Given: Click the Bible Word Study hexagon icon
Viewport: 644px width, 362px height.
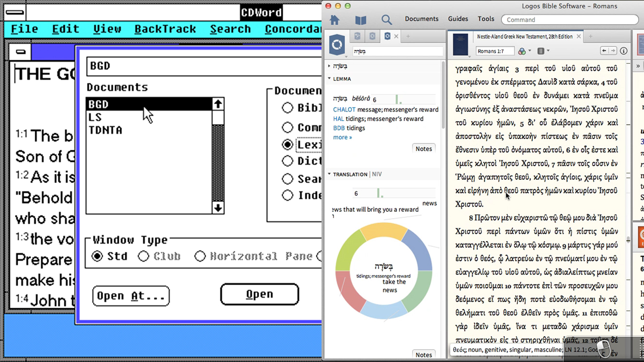Looking at the screenshot, I should (x=337, y=45).
